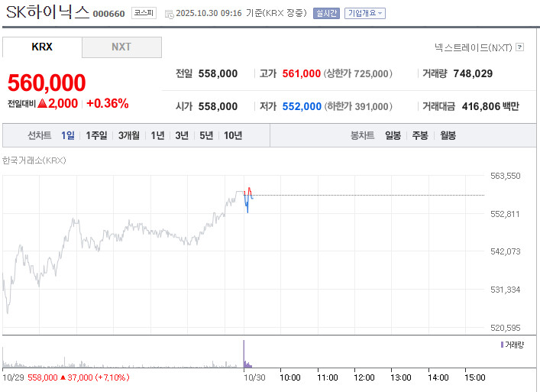Click the 520,595 price axis label
The image size is (540, 392).
[x=505, y=328]
